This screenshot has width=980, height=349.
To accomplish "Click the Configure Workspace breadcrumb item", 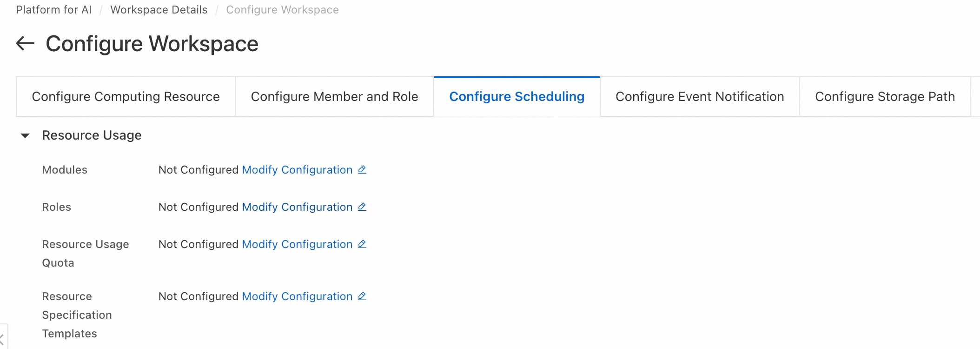I will [x=282, y=10].
